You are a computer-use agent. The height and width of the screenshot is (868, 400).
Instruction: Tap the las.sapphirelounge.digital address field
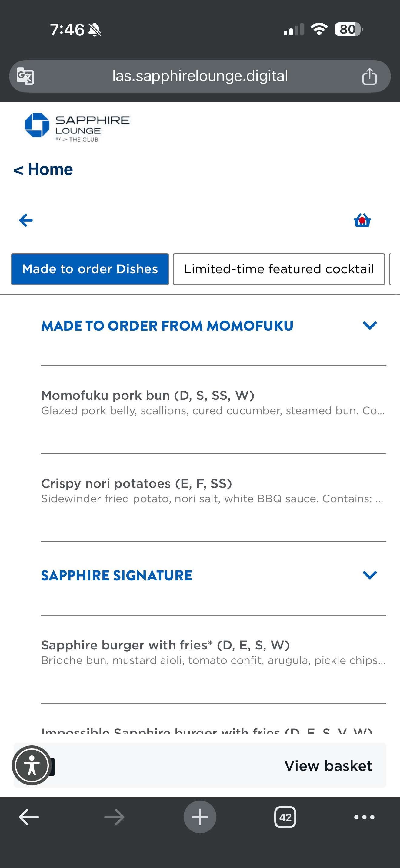tap(200, 76)
